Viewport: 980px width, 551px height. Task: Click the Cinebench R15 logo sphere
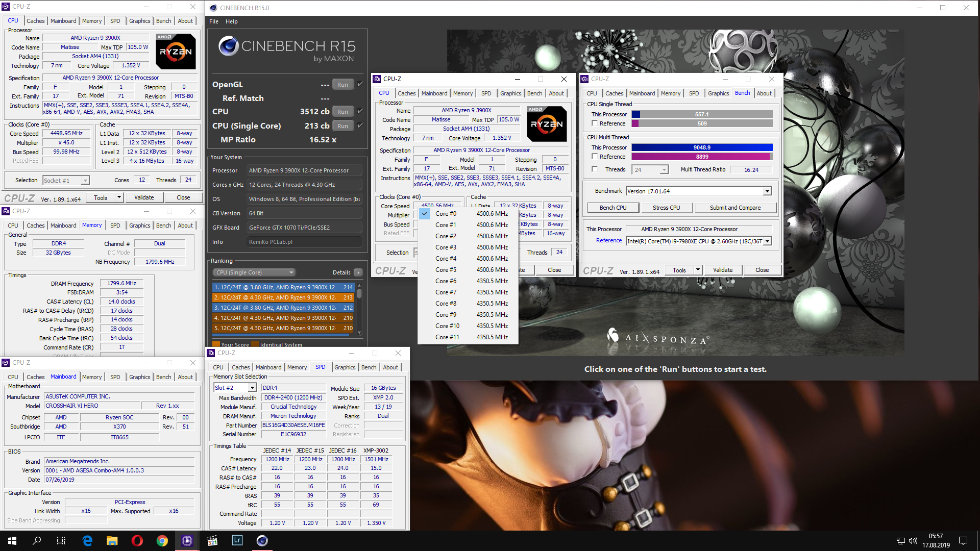[x=228, y=46]
